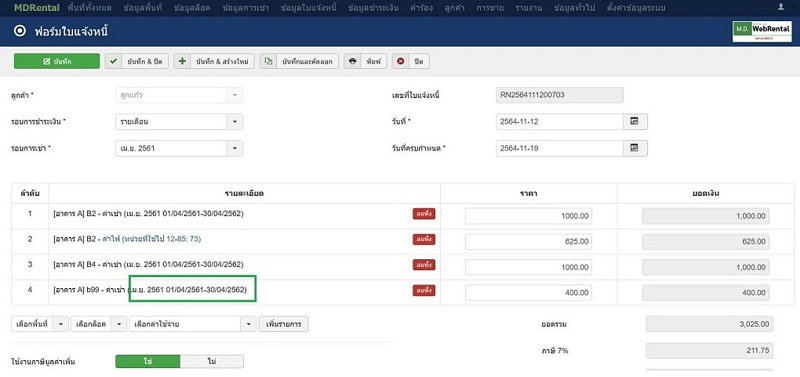This screenshot has width=800, height=377.
Task: Open the ลูกค้า menu in top bar
Action: (x=454, y=8)
